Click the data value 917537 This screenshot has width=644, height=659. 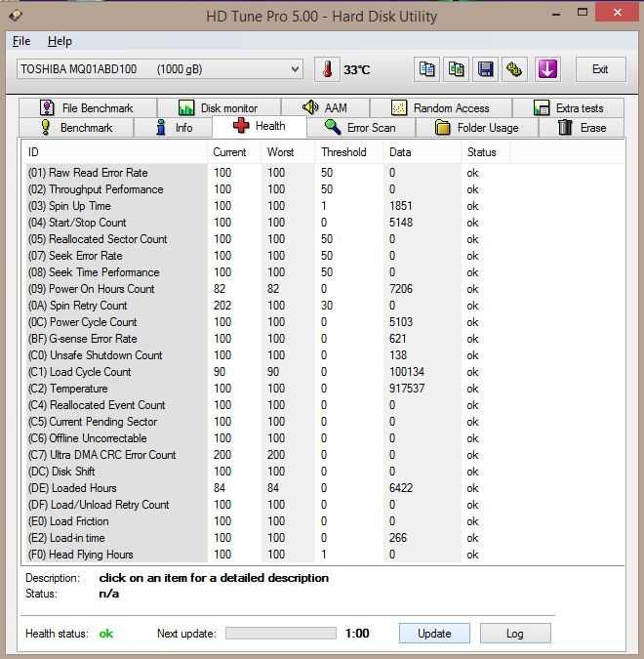pyautogui.click(x=407, y=389)
